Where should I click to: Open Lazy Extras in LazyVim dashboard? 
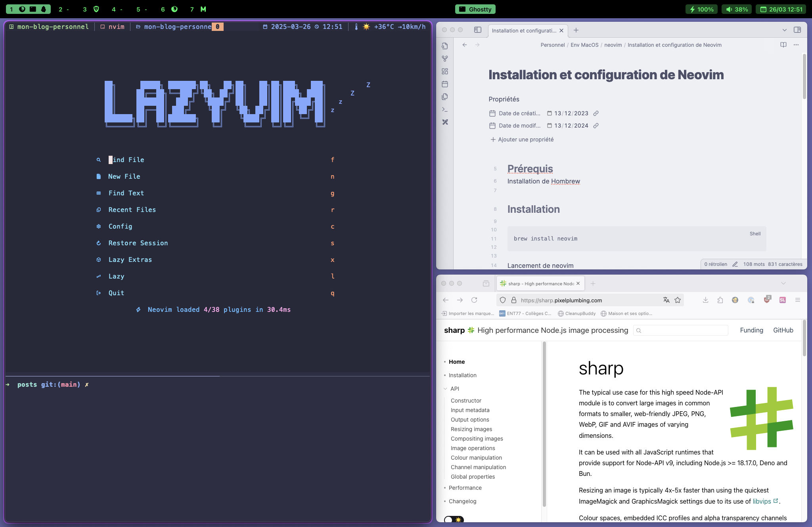tap(216, 260)
